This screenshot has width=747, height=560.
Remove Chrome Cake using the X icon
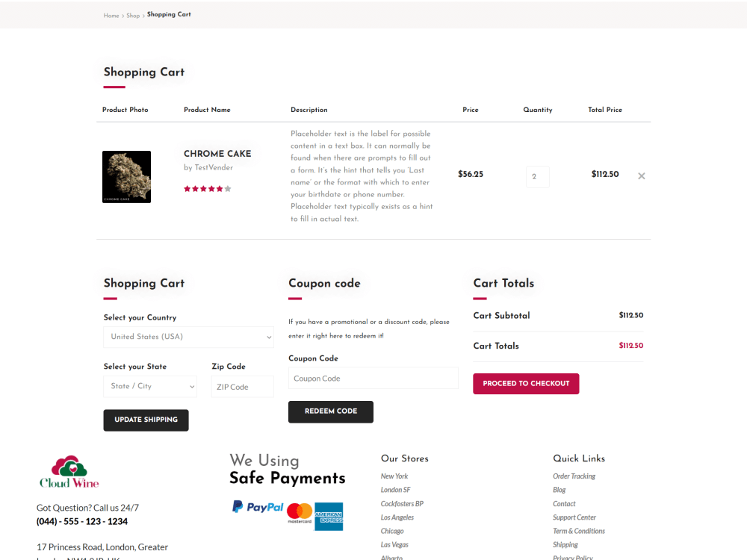641,176
